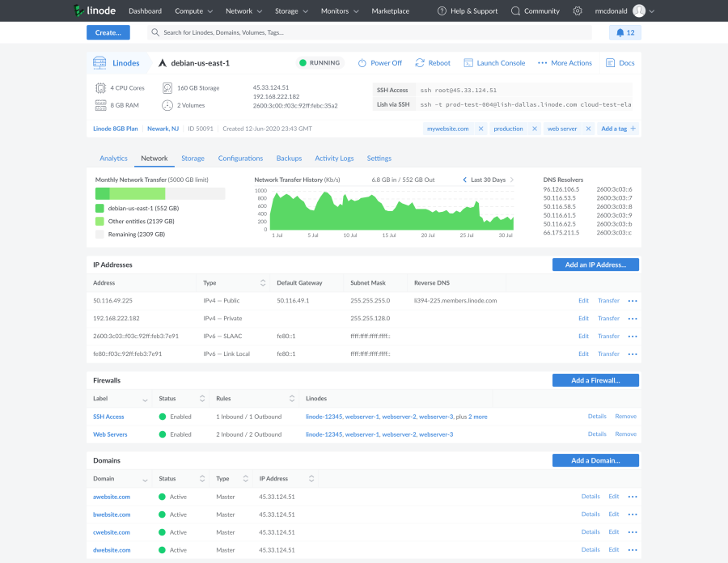728x563 pixels.
Task: Click the Reboot icon
Action: 420,62
